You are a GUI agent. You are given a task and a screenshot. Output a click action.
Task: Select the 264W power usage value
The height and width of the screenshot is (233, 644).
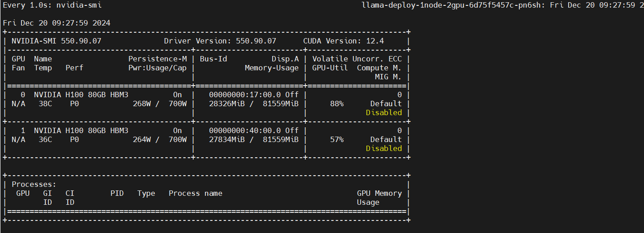[x=142, y=139]
